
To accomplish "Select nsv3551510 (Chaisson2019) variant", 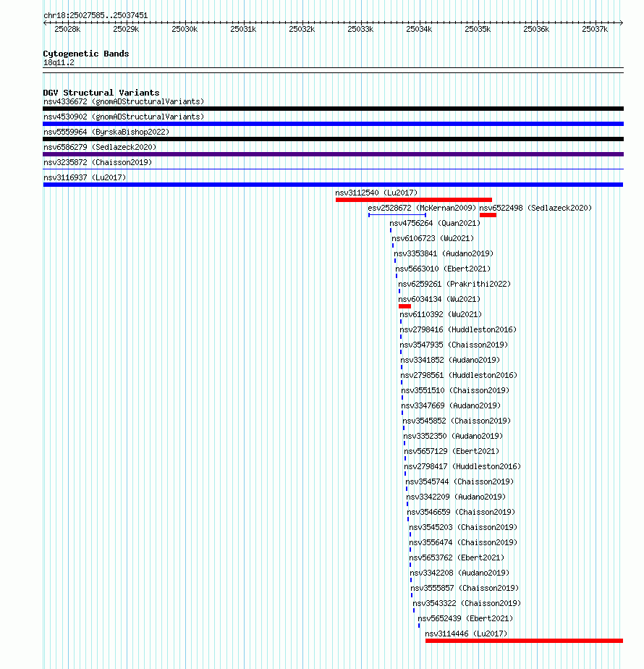I will pyautogui.click(x=455, y=390).
